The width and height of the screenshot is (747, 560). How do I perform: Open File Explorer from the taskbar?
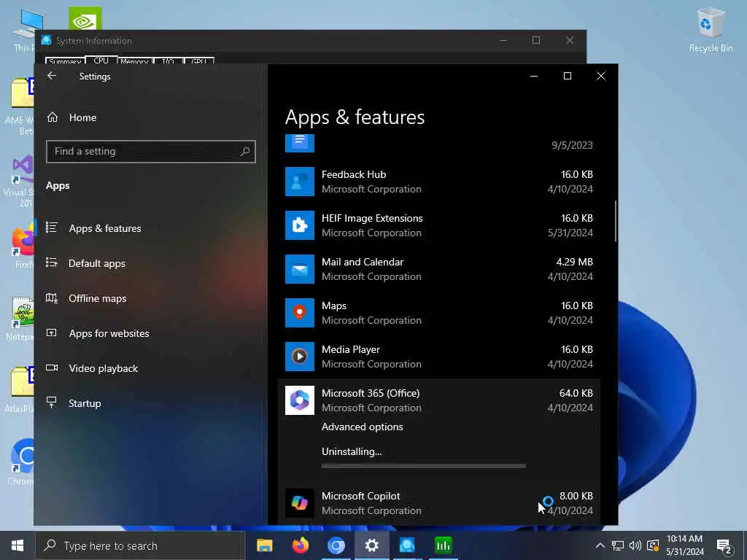pyautogui.click(x=264, y=545)
